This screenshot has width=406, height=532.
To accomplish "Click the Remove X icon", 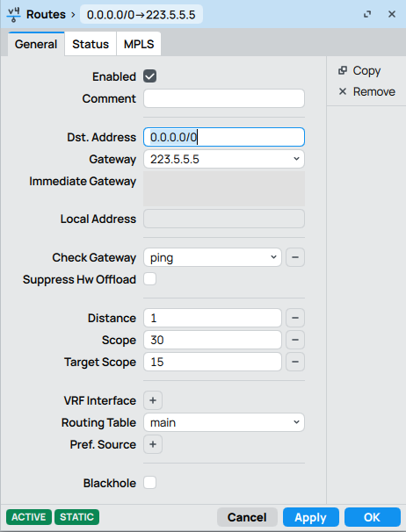I will [x=343, y=91].
